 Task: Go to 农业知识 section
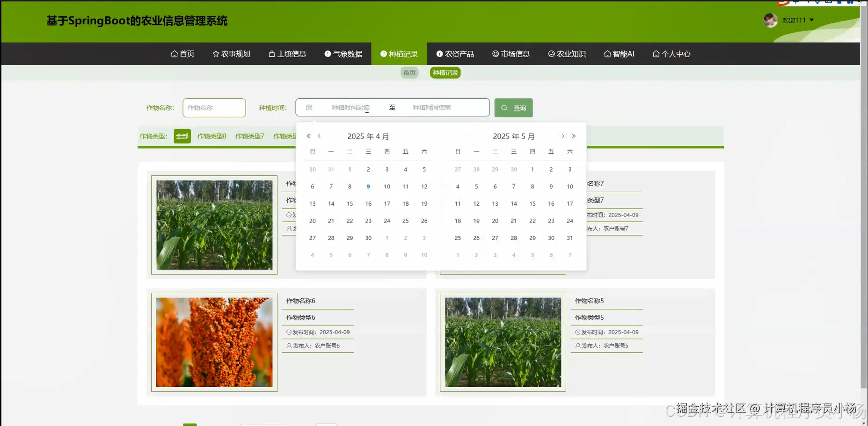(x=567, y=54)
